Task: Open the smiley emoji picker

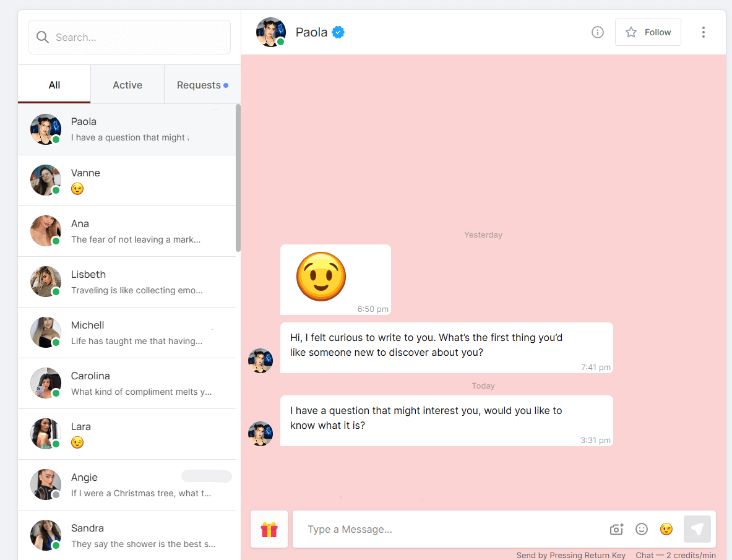Action: click(642, 529)
